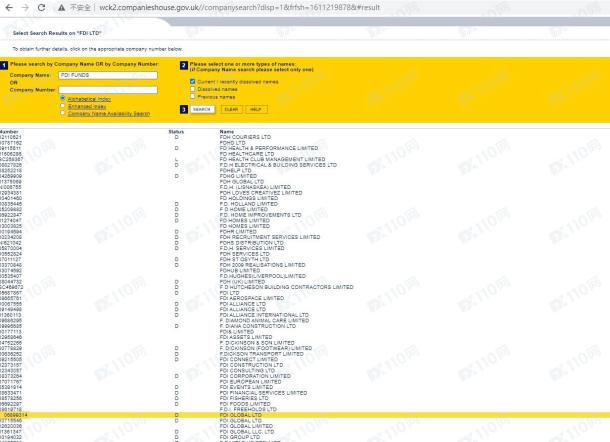Click the FDH ST OSYTH LTD entry

(x=244, y=260)
